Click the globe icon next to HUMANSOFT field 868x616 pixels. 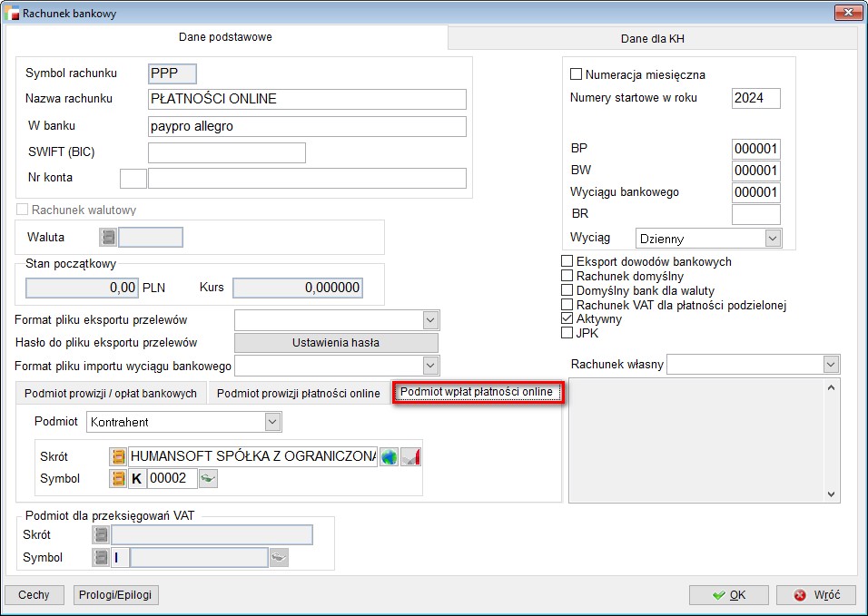tap(389, 456)
